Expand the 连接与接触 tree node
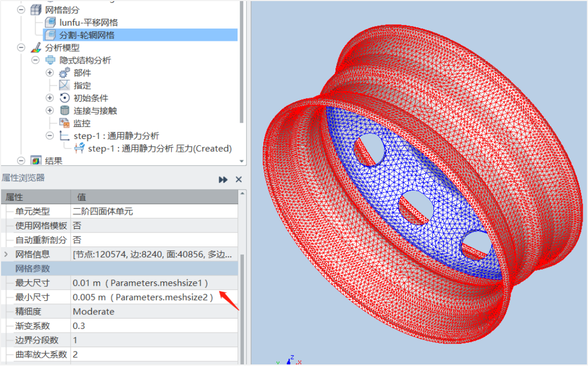This screenshot has width=588, height=366. [x=50, y=110]
